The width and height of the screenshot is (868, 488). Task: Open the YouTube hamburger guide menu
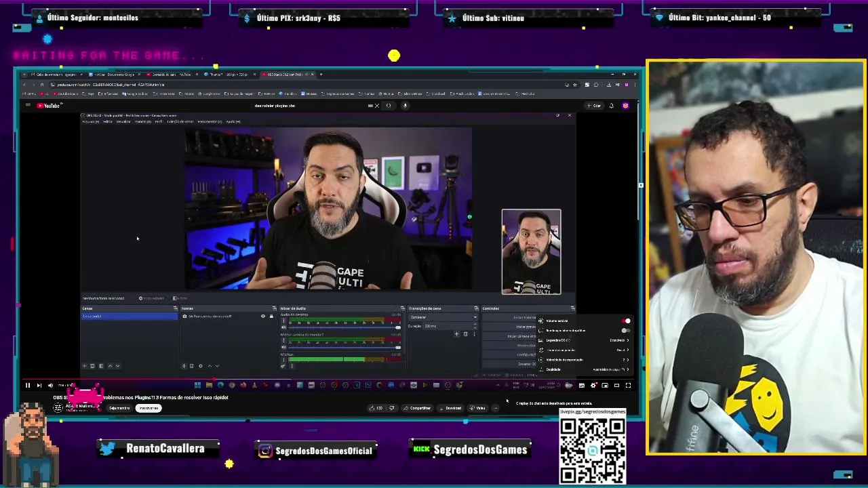[x=28, y=106]
